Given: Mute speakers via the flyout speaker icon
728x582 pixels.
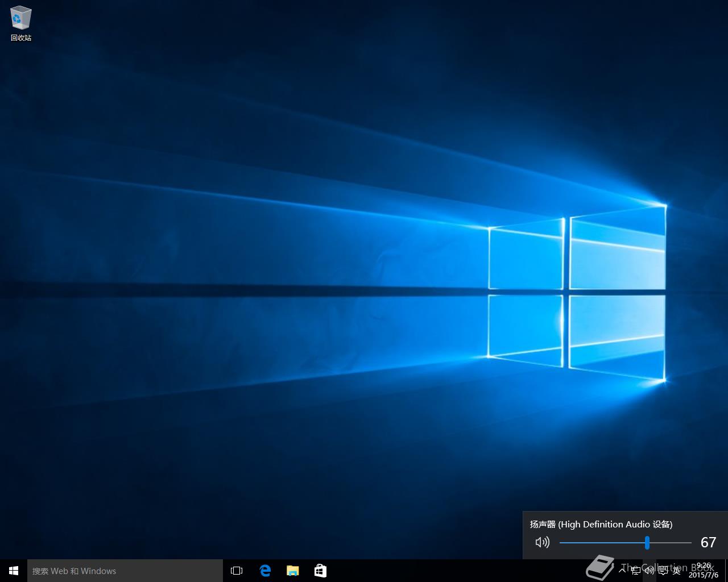Looking at the screenshot, I should coord(543,542).
